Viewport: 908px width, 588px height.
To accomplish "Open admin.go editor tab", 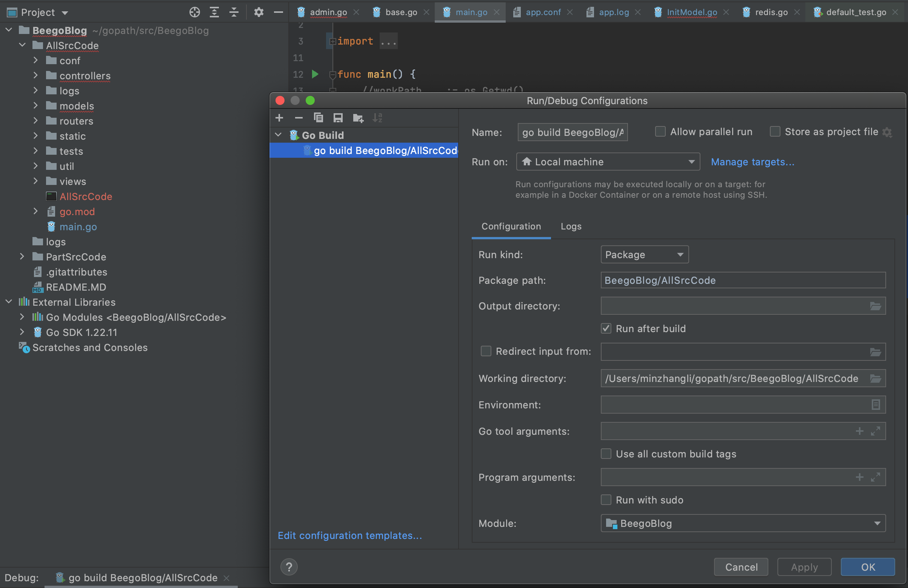I will (328, 12).
